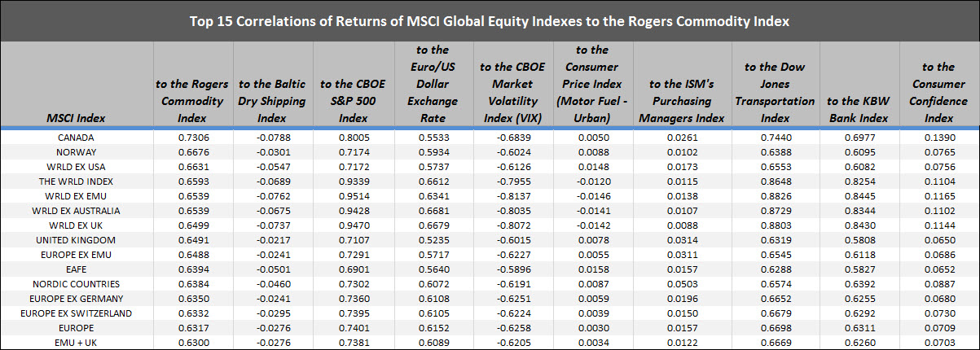Select Nordic Countries Consumer Confidence value 0.0887
This screenshot has height=350, width=980.
click(x=938, y=284)
